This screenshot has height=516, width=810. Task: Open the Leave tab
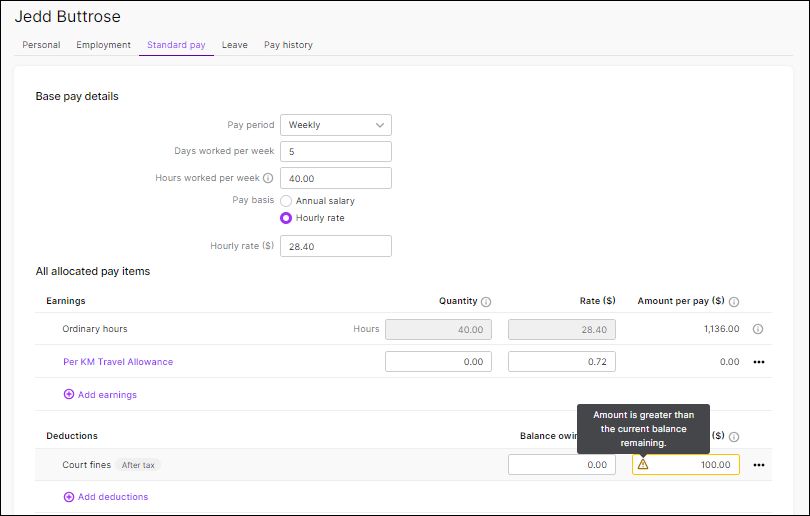(234, 45)
